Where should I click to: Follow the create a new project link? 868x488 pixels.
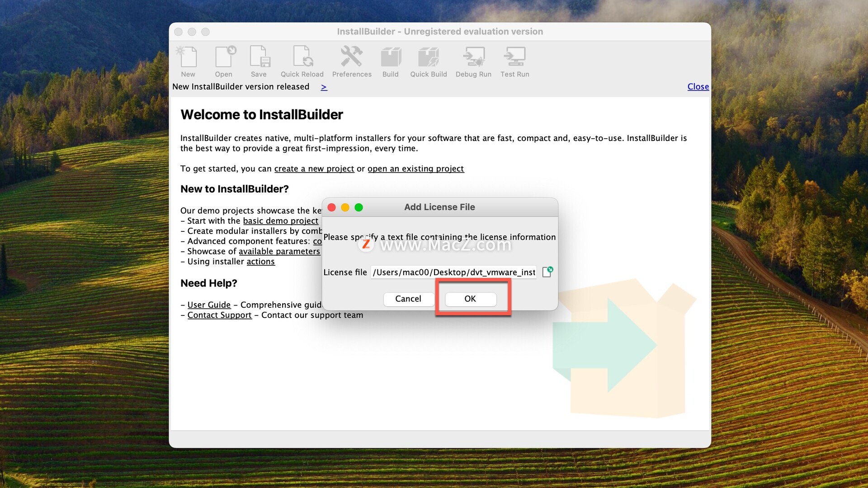click(314, 169)
